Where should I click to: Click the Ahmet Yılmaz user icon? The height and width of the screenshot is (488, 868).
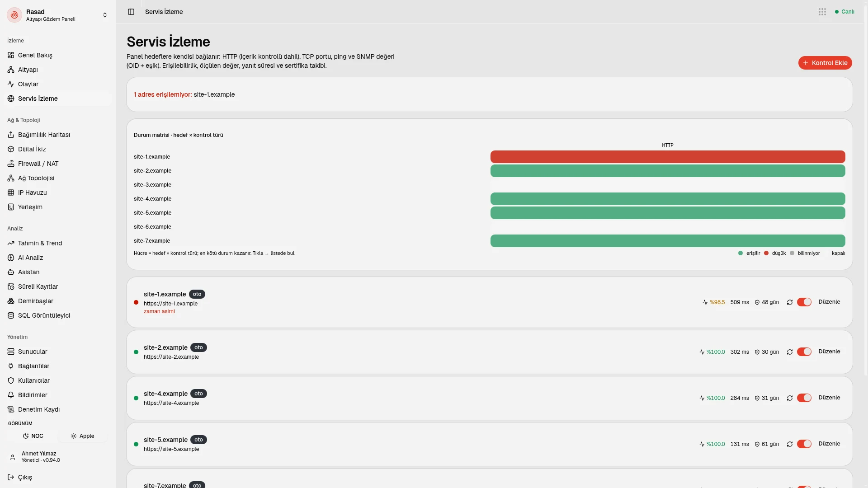coord(13,457)
